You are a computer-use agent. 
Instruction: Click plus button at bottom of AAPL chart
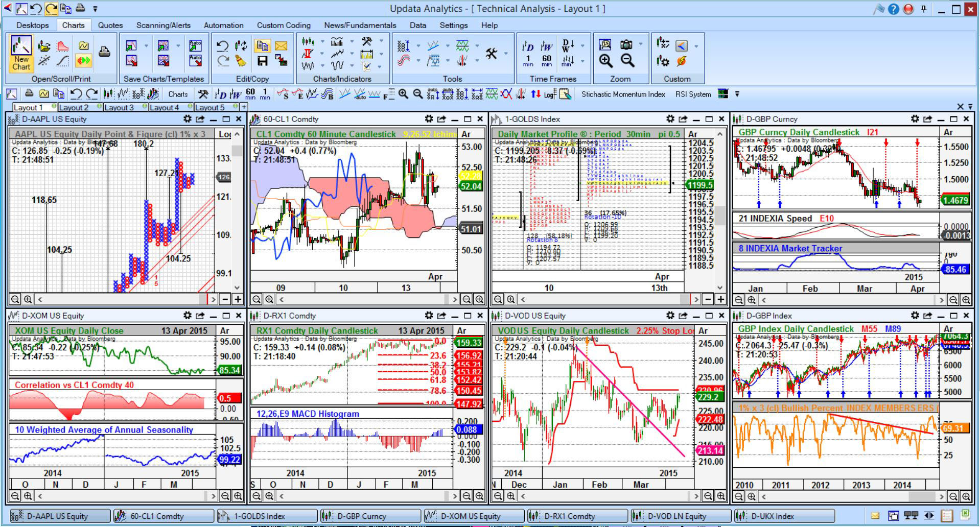point(238,299)
